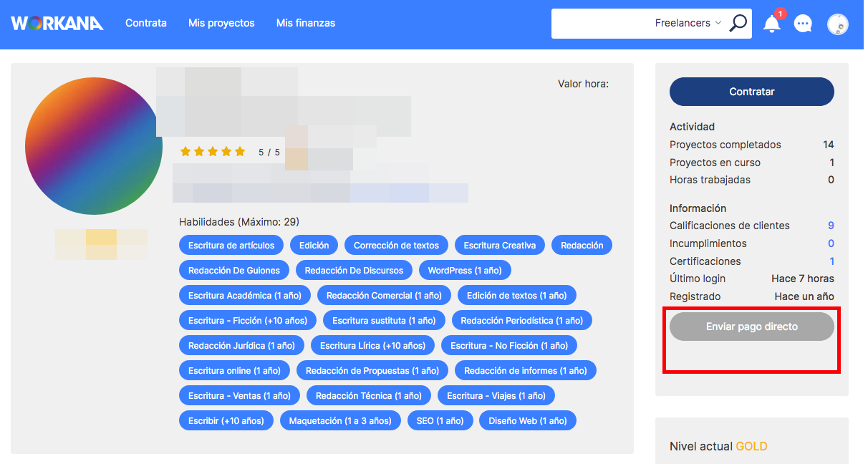Select the Corrección de textos tag
Image resolution: width=868 pixels, height=464 pixels.
[396, 246]
